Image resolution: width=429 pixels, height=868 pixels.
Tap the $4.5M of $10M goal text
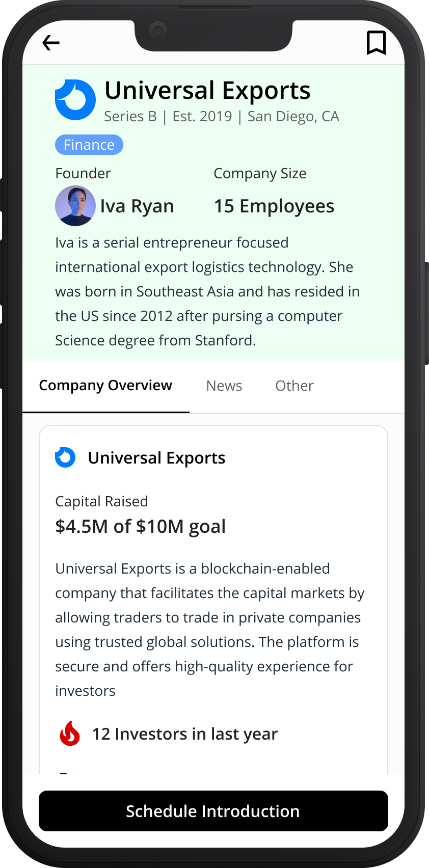(141, 526)
